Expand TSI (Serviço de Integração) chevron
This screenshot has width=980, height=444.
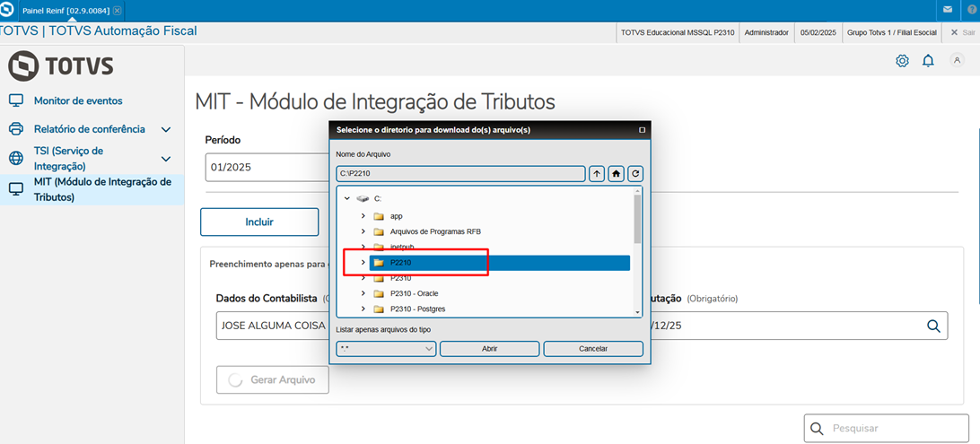166,160
